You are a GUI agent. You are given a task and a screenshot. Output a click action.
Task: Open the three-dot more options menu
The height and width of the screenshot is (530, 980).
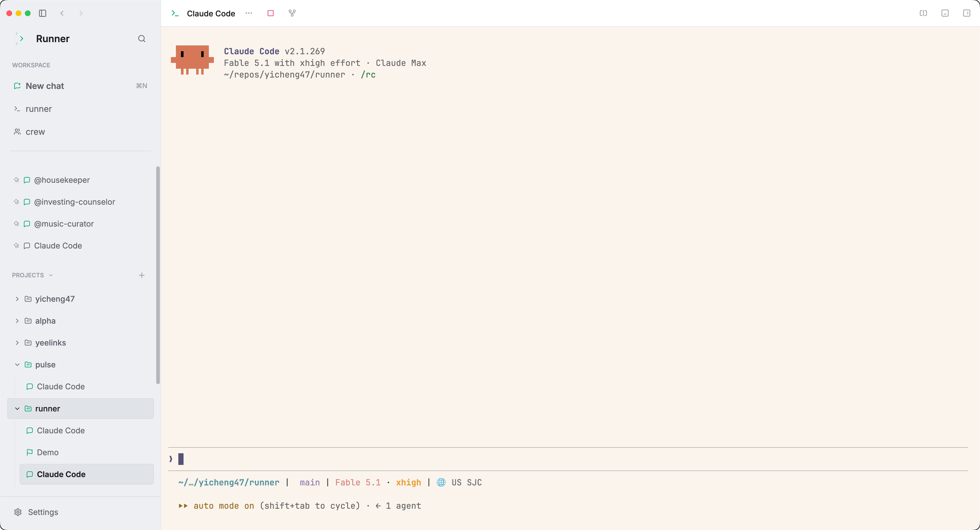(249, 13)
